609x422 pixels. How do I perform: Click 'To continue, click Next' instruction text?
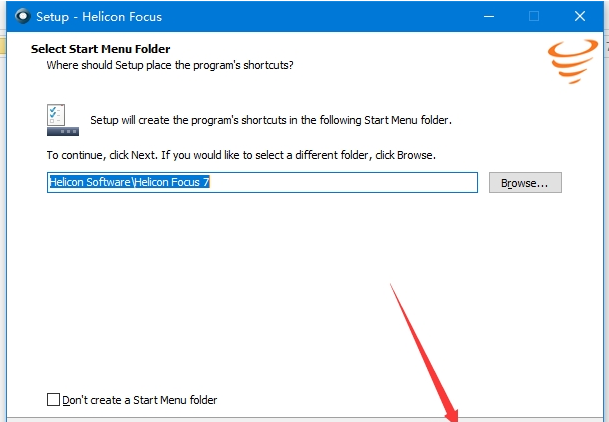241,155
